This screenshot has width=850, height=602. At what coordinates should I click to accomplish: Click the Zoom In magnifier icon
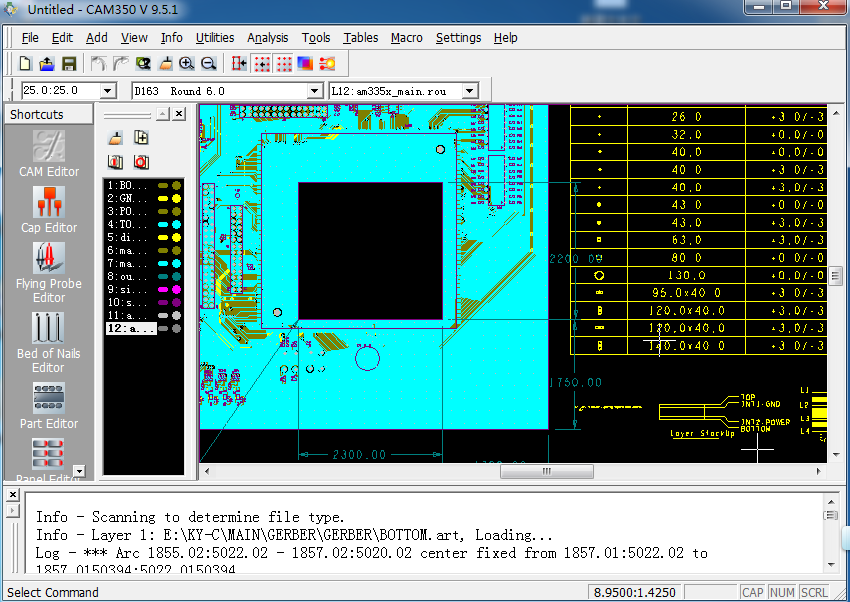pyautogui.click(x=186, y=64)
